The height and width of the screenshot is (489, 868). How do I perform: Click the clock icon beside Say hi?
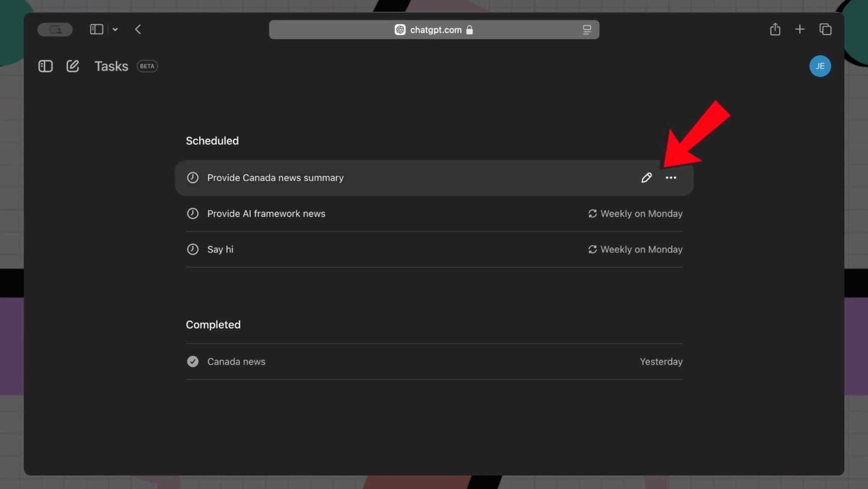coord(193,249)
